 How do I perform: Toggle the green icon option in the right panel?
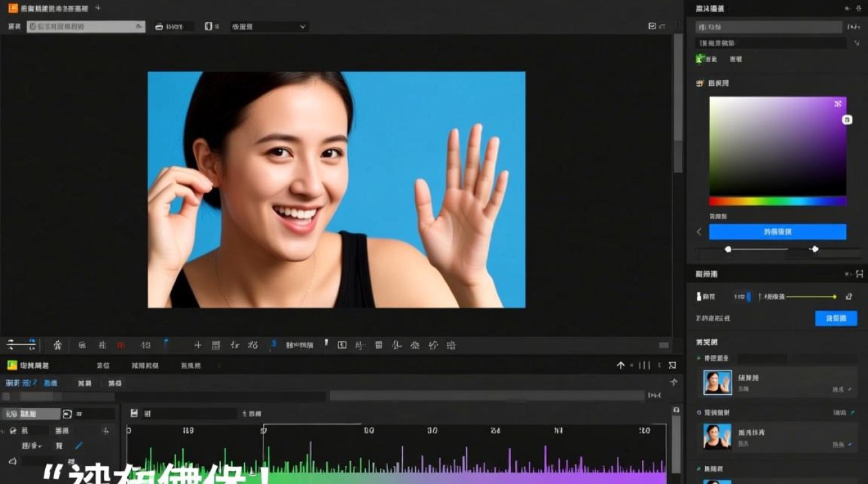point(700,59)
